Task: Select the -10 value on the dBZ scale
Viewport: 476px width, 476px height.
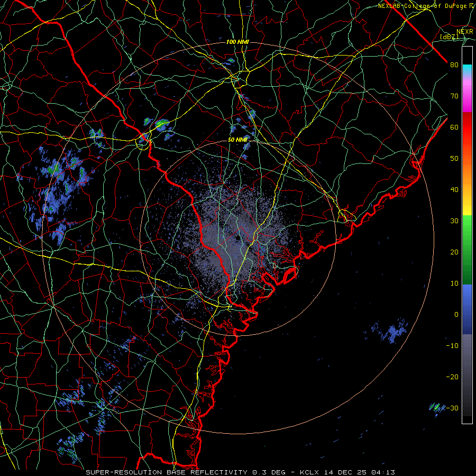Action: click(452, 346)
